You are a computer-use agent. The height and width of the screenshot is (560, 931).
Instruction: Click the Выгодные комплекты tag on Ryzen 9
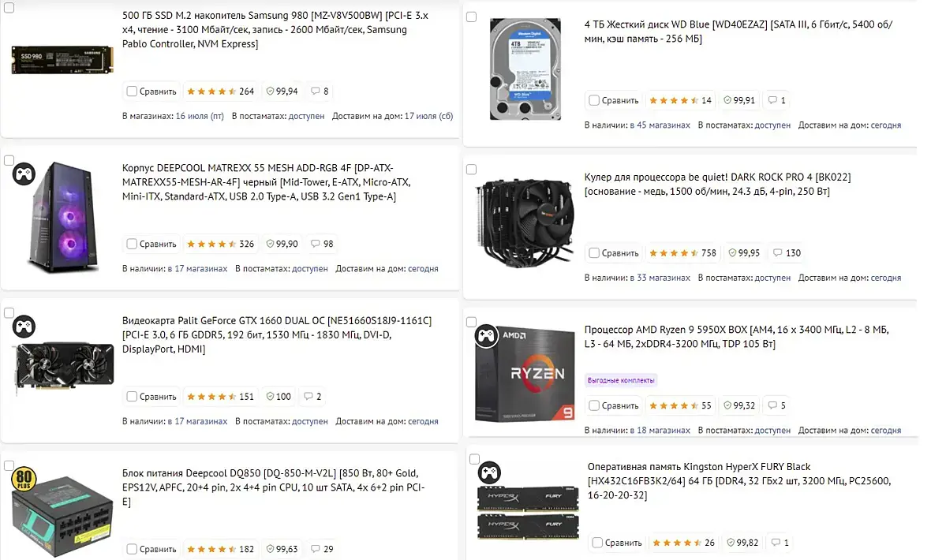[x=621, y=380]
